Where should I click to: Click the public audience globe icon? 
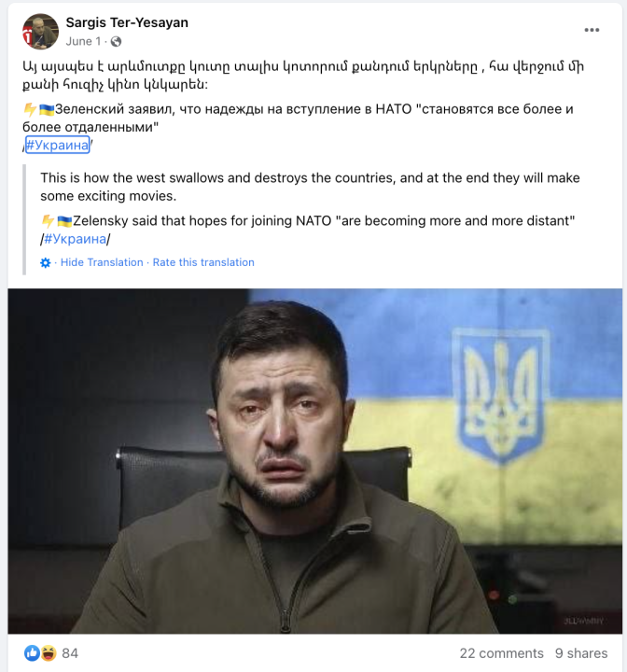click(x=116, y=42)
